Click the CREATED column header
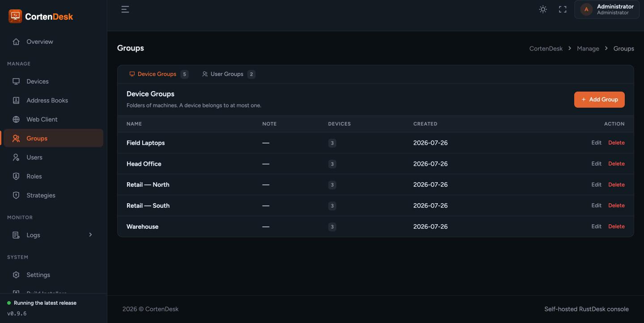The image size is (644, 323). point(425,124)
